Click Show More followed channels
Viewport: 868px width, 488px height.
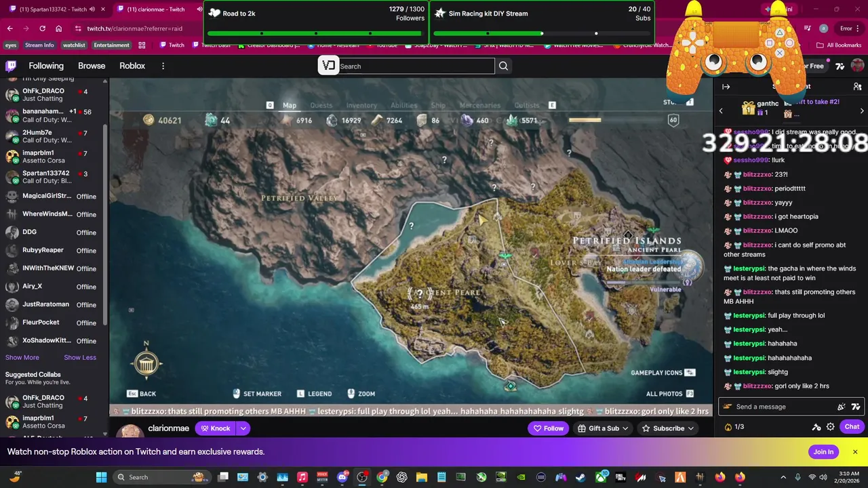point(22,358)
